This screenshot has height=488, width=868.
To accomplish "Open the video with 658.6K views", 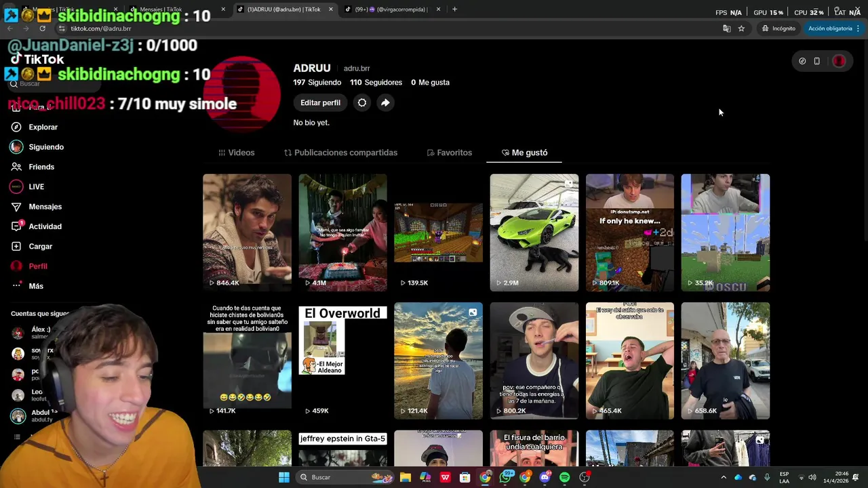I will click(x=726, y=361).
